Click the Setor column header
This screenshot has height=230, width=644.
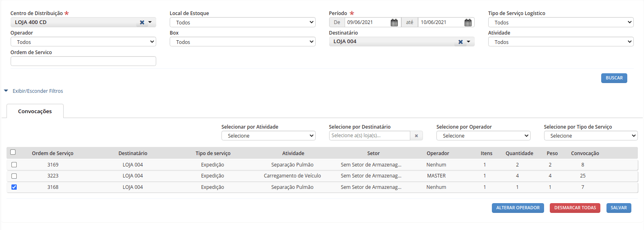click(x=373, y=153)
